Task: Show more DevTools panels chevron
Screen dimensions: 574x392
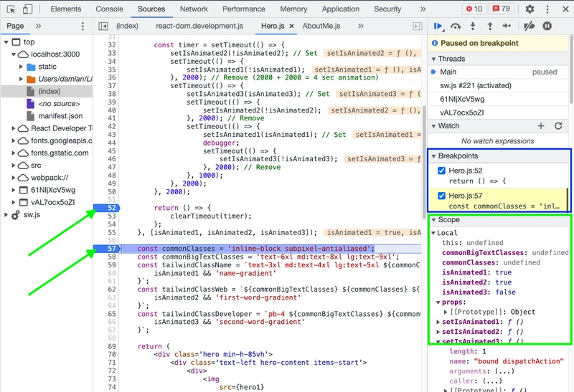Action: (x=423, y=9)
